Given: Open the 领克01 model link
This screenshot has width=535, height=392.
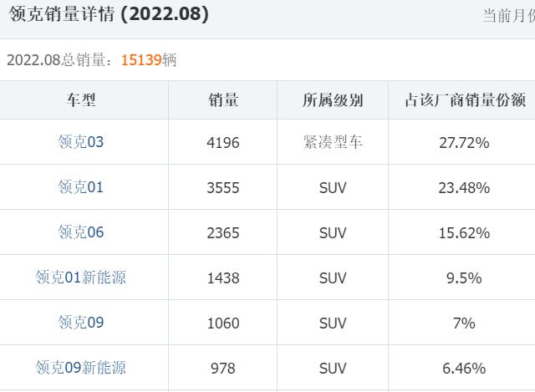Looking at the screenshot, I should 80,187.
